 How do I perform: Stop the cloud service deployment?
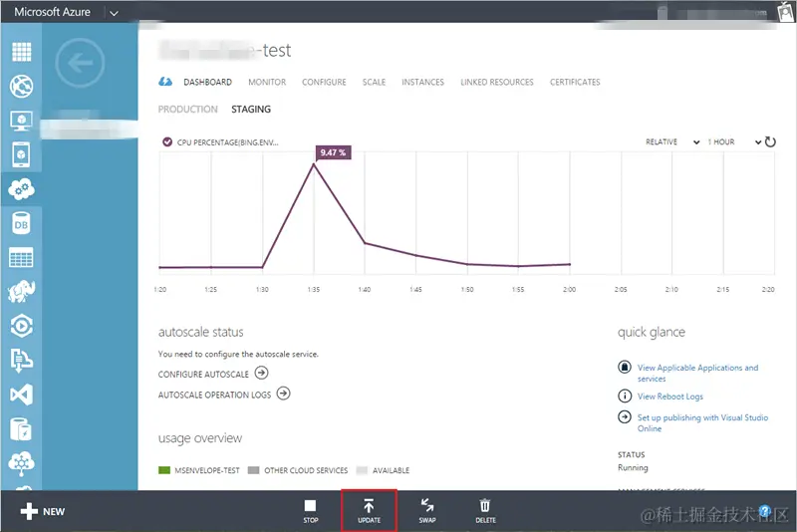(x=311, y=511)
